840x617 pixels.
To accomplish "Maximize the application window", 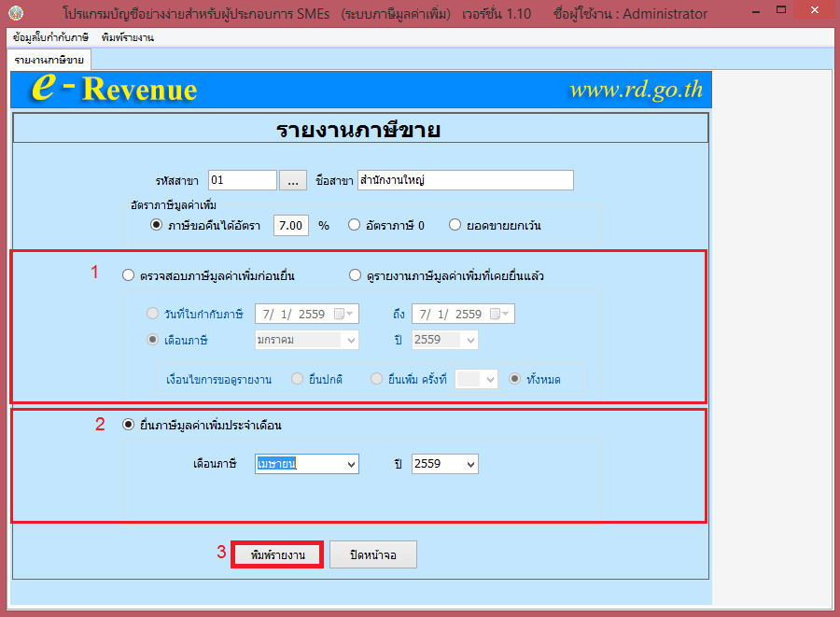I will click(781, 10).
